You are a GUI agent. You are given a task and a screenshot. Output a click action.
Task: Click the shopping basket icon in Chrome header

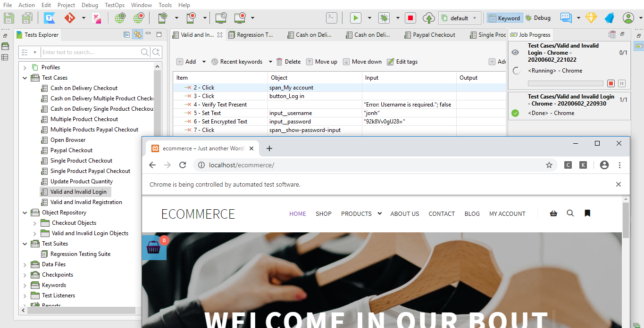[x=553, y=213]
